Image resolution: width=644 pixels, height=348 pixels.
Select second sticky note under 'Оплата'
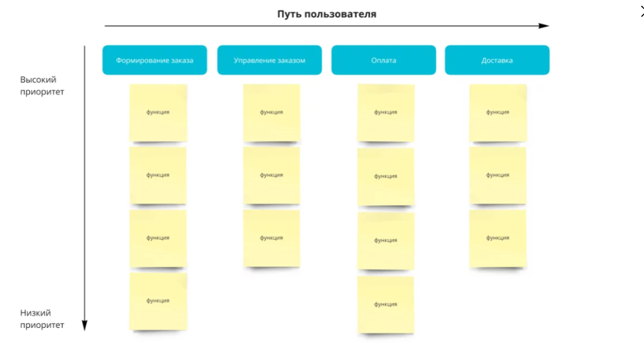tap(386, 177)
